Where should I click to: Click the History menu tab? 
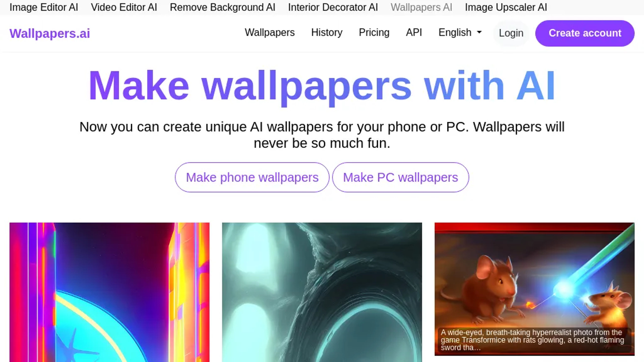[326, 32]
